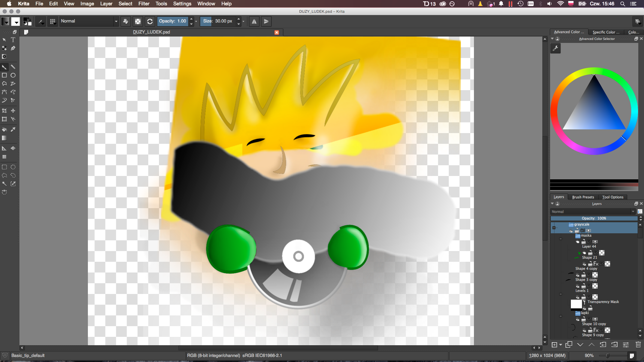
Task: Select the Ellipse tool
Action: pyautogui.click(x=13, y=75)
